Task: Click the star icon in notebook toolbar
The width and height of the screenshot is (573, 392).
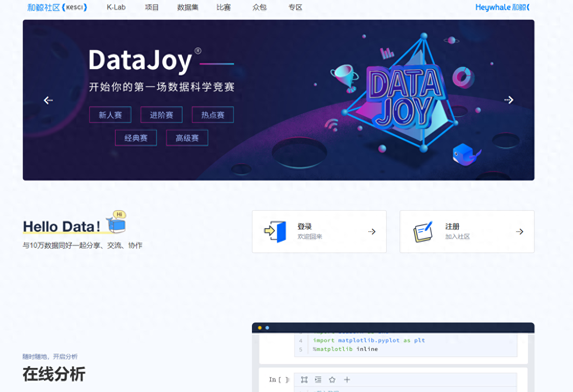Action: tap(332, 380)
